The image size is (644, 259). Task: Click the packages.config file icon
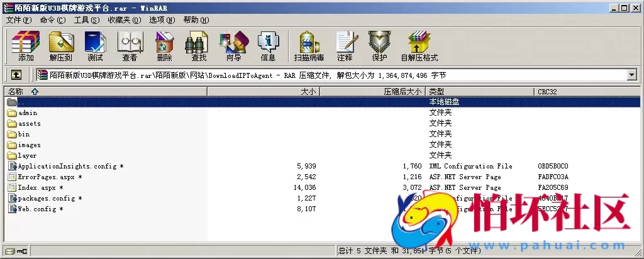pos(12,198)
